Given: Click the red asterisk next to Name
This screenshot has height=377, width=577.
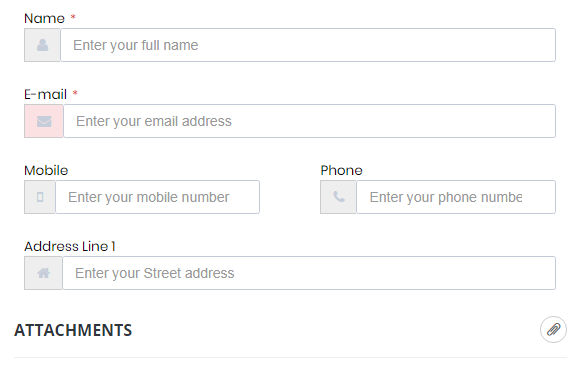Looking at the screenshot, I should [x=73, y=17].
